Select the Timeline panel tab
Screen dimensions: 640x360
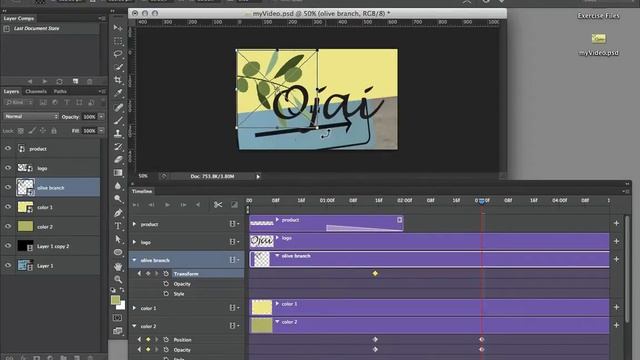(x=142, y=191)
